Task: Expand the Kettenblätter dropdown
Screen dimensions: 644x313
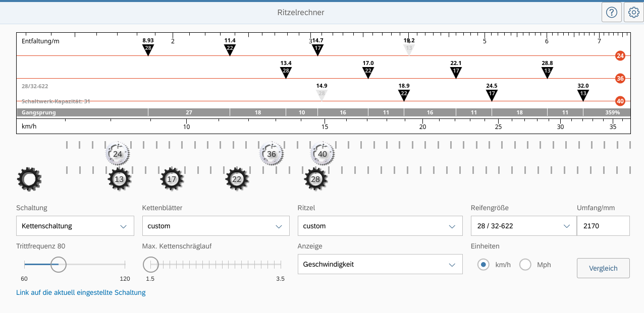Action: click(x=216, y=226)
